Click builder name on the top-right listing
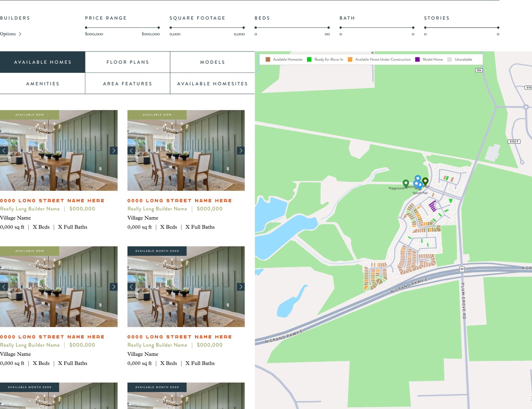This screenshot has height=409, width=532. 157,209
